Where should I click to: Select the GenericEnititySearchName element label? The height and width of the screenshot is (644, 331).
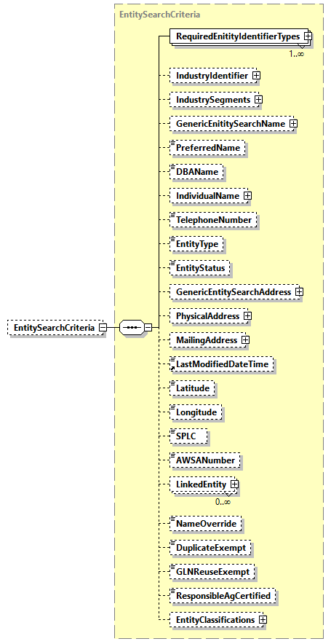[231, 123]
